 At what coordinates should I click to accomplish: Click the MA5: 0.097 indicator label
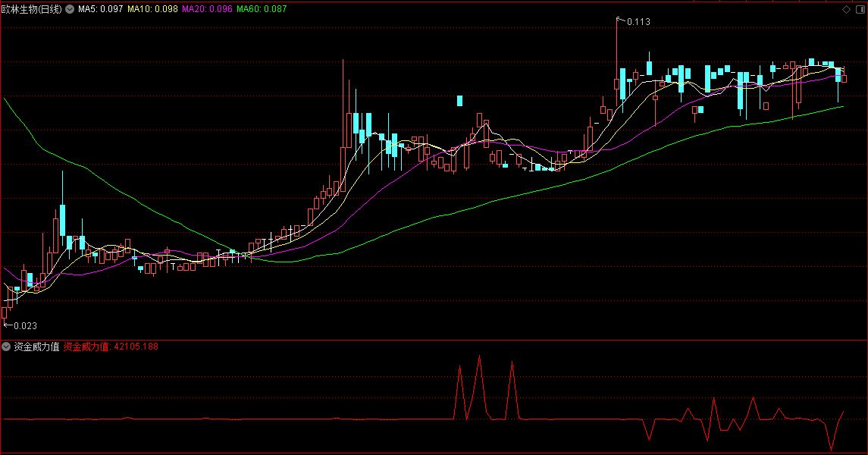[100, 9]
